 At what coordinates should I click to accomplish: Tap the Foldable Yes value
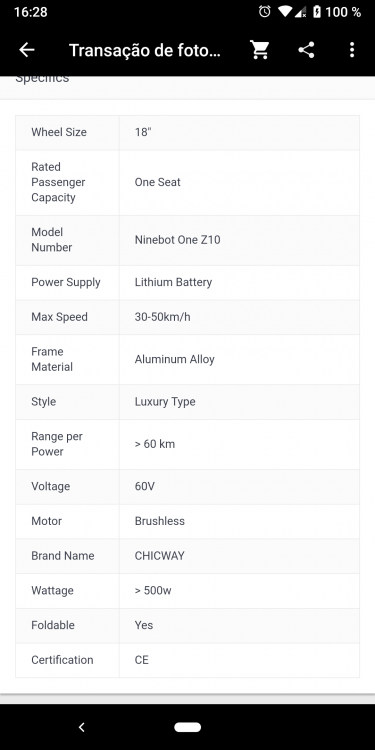click(x=143, y=625)
